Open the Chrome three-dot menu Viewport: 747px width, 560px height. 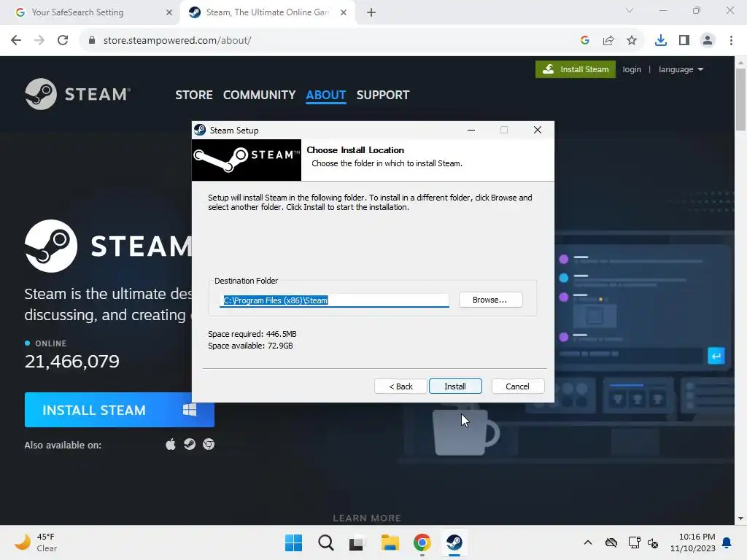731,41
